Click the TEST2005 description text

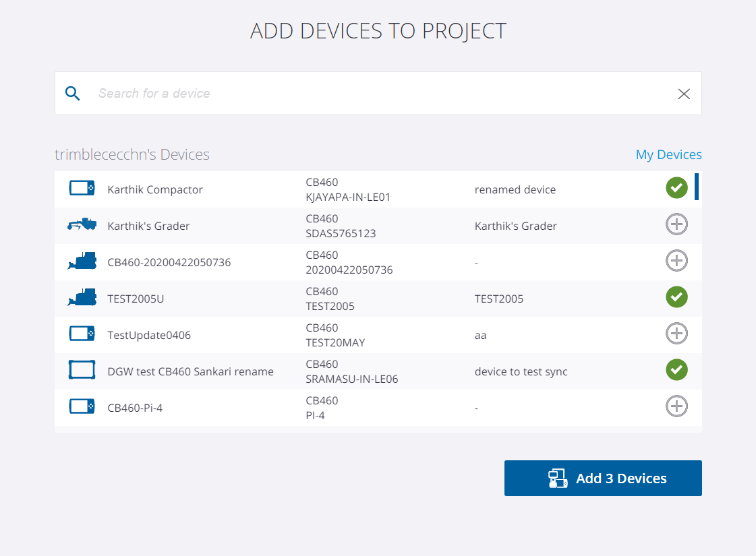[x=498, y=299]
